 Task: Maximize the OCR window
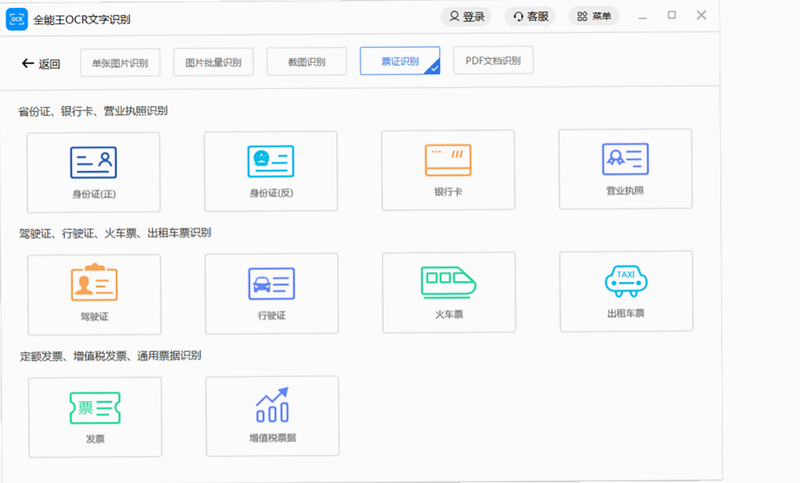coord(672,15)
